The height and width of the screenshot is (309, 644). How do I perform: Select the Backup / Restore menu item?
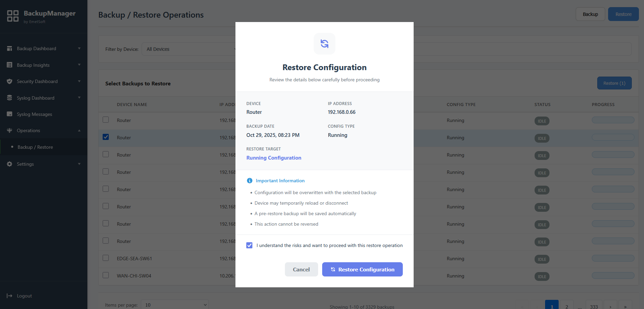(35, 147)
